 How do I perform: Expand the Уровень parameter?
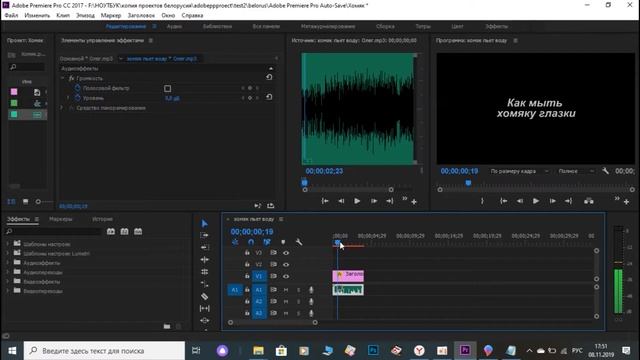tap(68, 98)
